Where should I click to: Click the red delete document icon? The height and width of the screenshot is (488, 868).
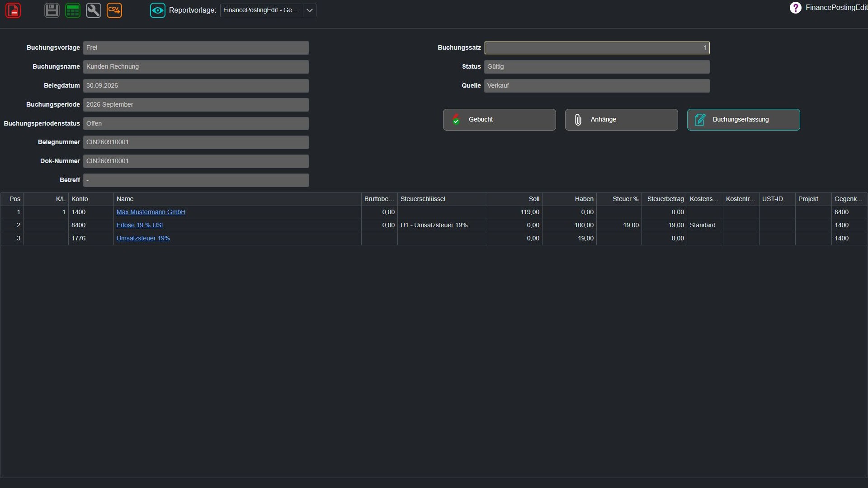(x=13, y=10)
